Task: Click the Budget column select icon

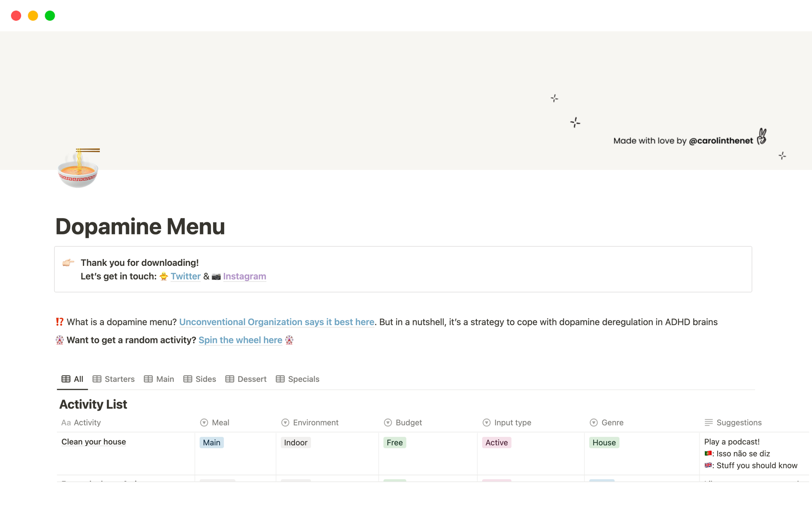Action: click(x=387, y=422)
